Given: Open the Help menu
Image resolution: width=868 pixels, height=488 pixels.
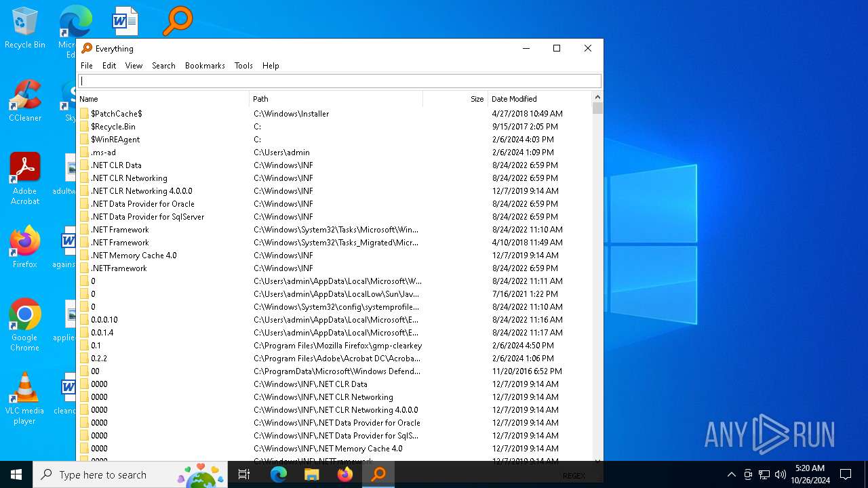Looking at the screenshot, I should tap(271, 66).
